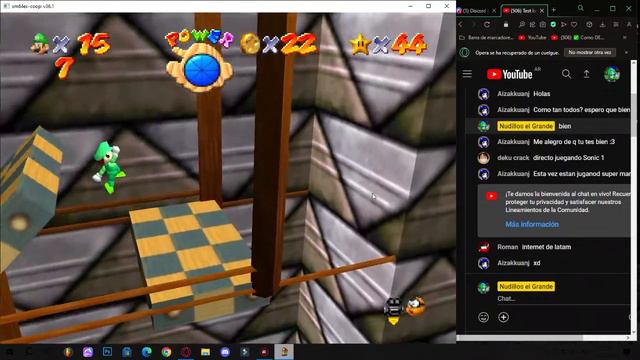Open the Como DE... bookmark
640x360 pixels.
tap(589, 38)
